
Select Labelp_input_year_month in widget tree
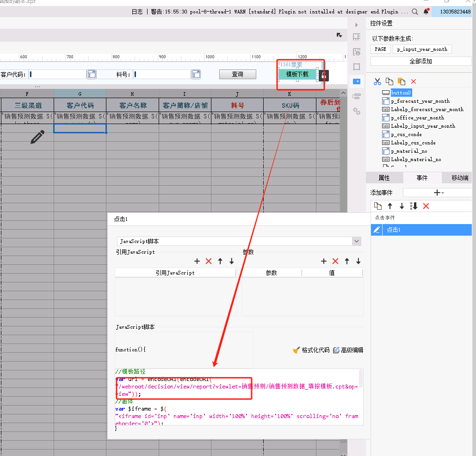[423, 126]
